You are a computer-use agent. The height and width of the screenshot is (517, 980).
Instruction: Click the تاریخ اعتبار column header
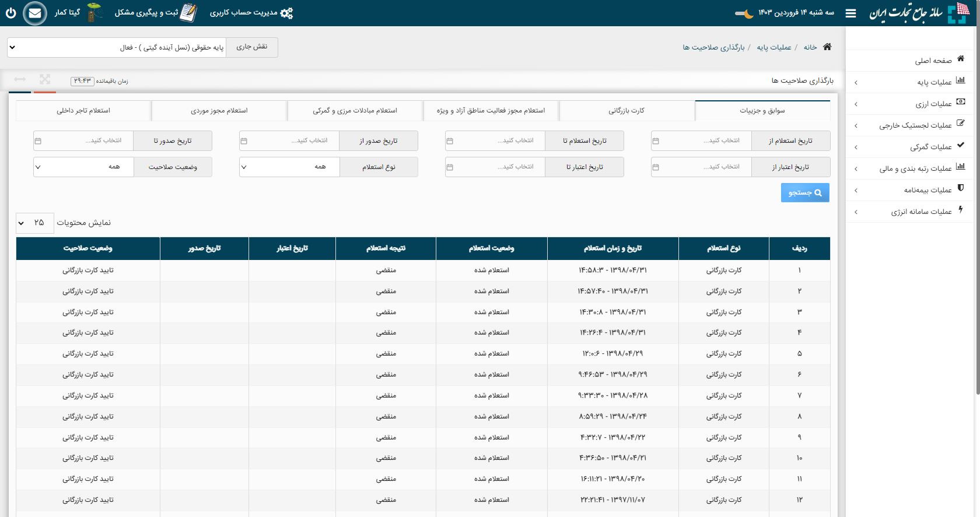pyautogui.click(x=292, y=248)
